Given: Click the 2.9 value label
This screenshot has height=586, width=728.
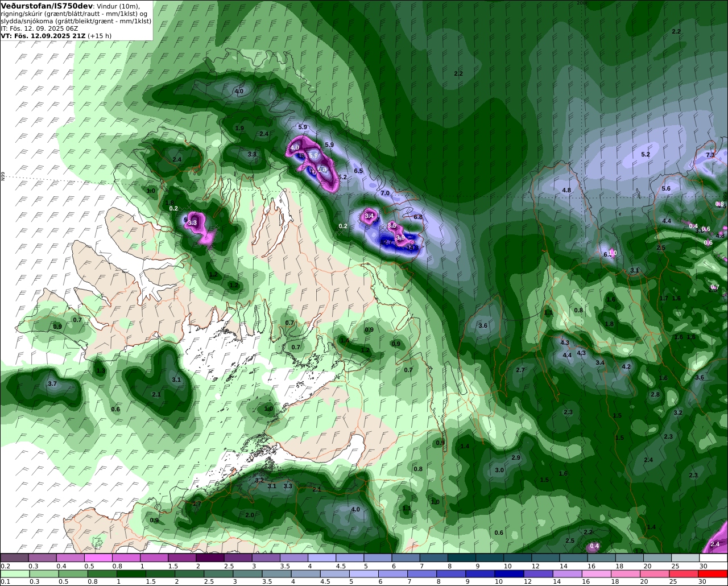Looking at the screenshot, I should (516, 458).
